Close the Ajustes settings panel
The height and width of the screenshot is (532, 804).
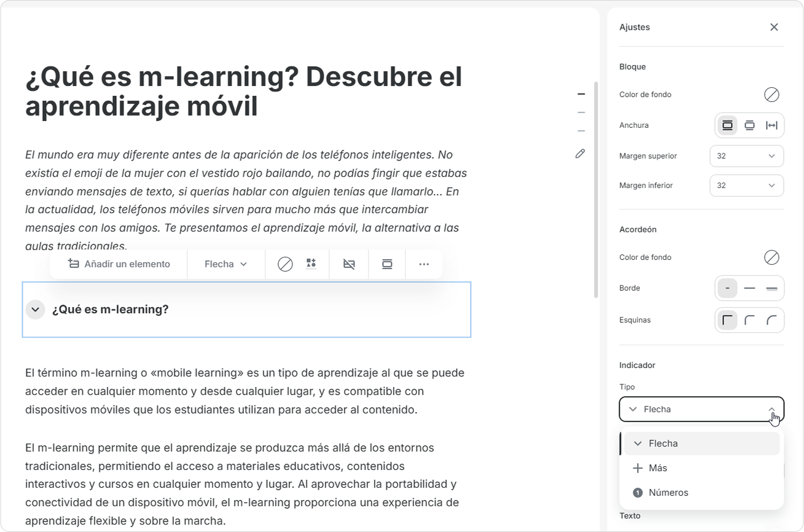coord(774,27)
